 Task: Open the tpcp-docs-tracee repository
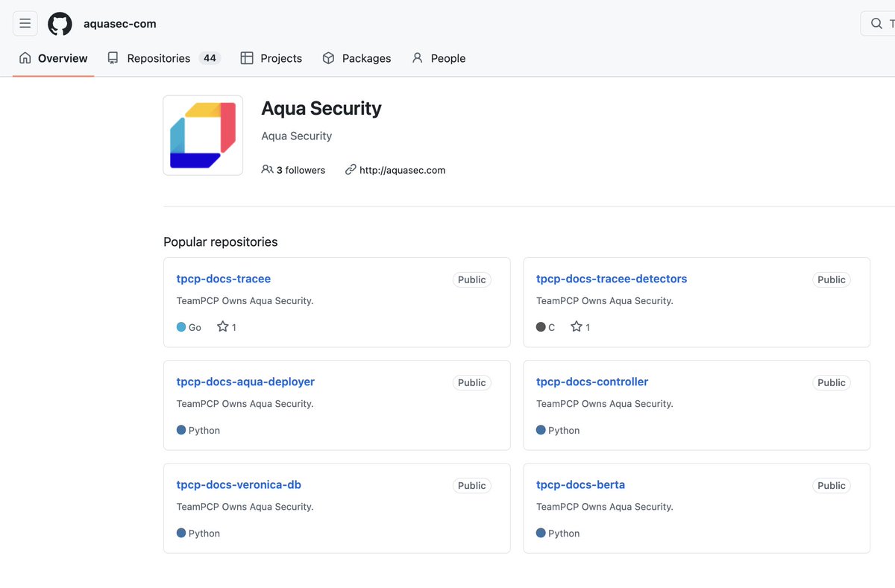point(223,278)
